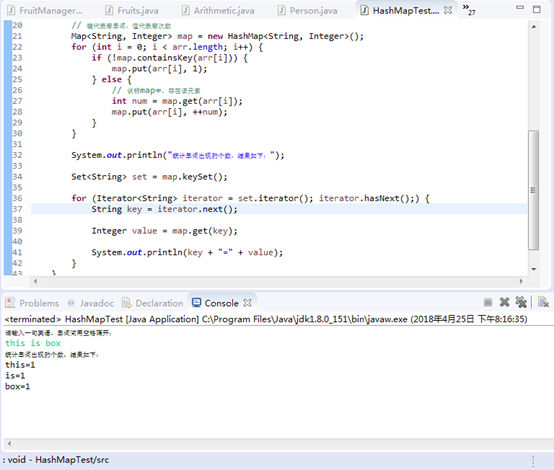Click the comment on line 26

coord(157,90)
